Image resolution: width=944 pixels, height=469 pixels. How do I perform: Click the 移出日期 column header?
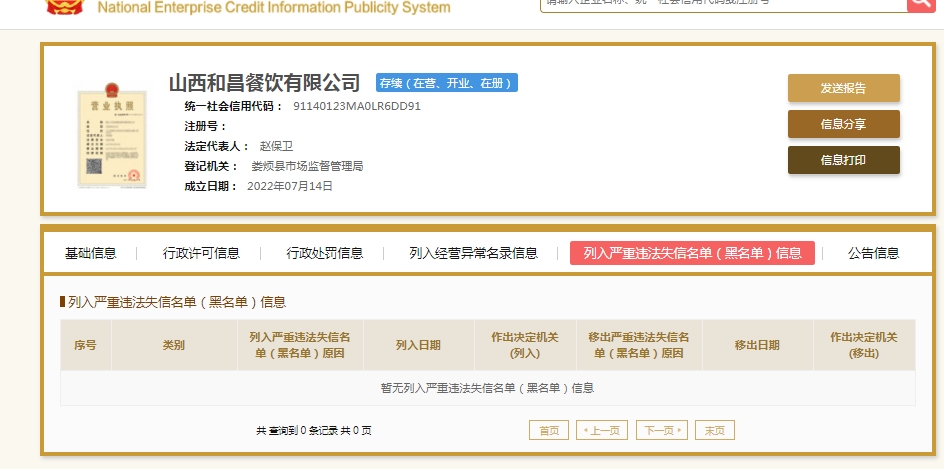tap(757, 345)
